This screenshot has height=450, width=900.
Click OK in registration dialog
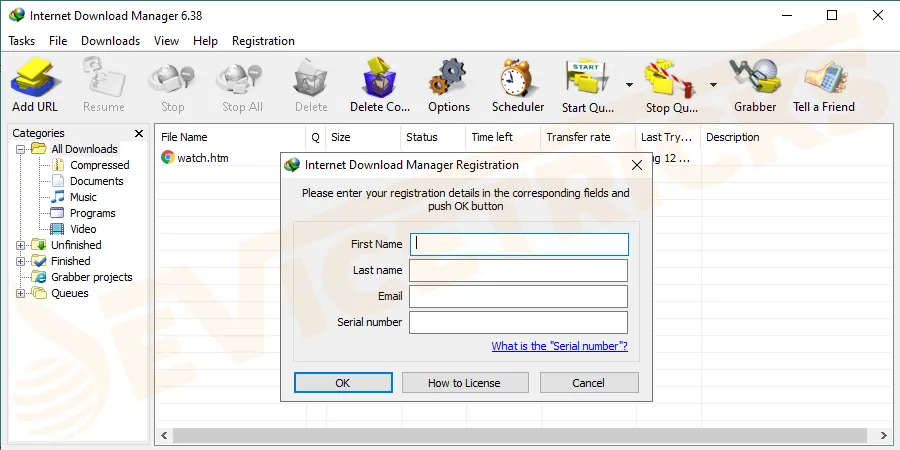coord(343,383)
